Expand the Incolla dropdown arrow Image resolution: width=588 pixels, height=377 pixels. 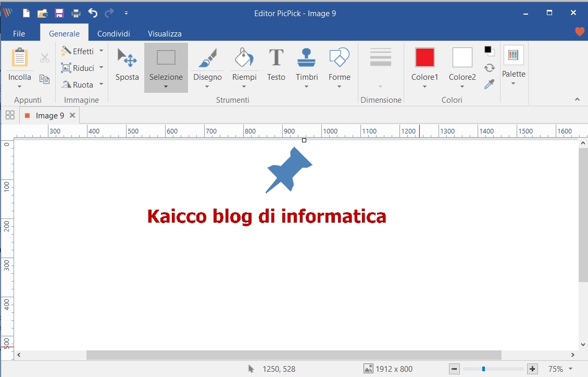tap(19, 87)
